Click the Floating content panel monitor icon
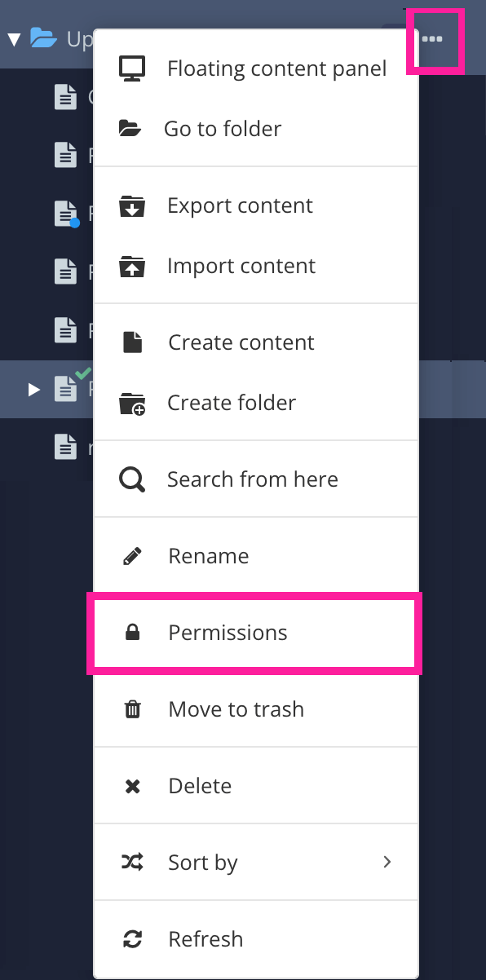486x980 pixels. click(x=130, y=68)
